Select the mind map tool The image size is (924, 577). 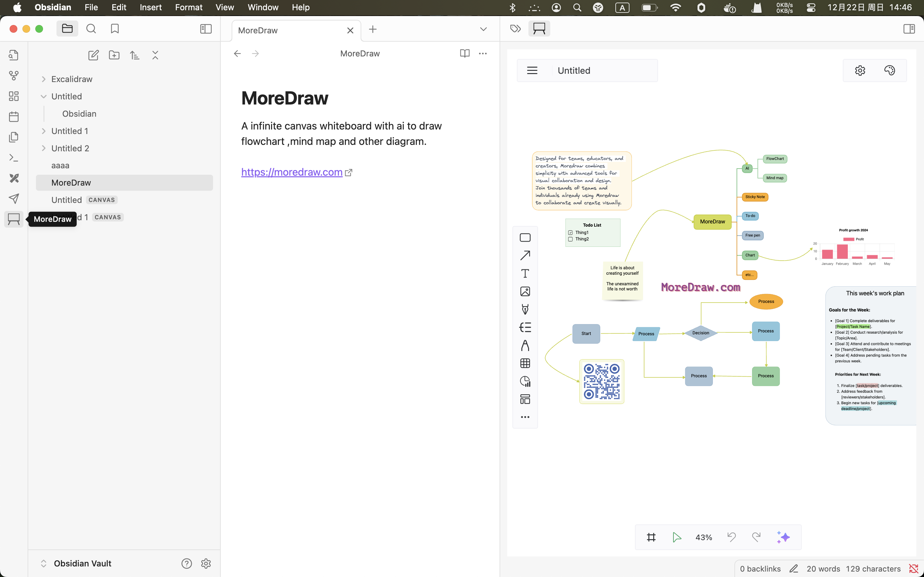[525, 327]
